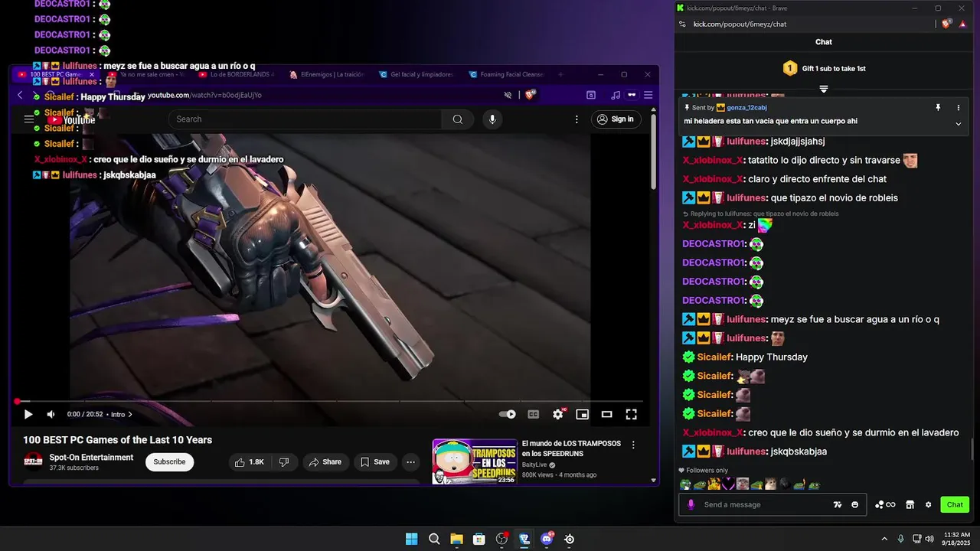The width and height of the screenshot is (980, 551).
Task: Open a new browser tab
Action: [x=560, y=74]
